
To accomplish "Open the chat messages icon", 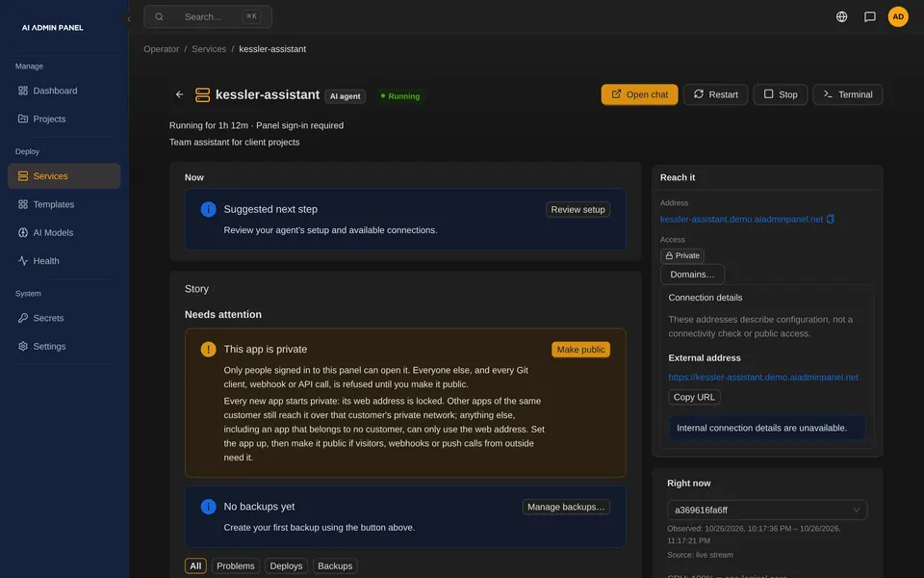I will pyautogui.click(x=869, y=16).
